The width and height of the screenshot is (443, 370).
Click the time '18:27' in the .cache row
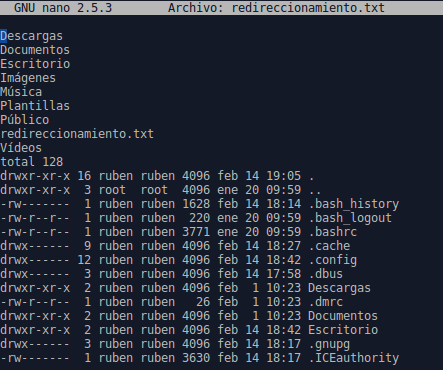(x=284, y=246)
